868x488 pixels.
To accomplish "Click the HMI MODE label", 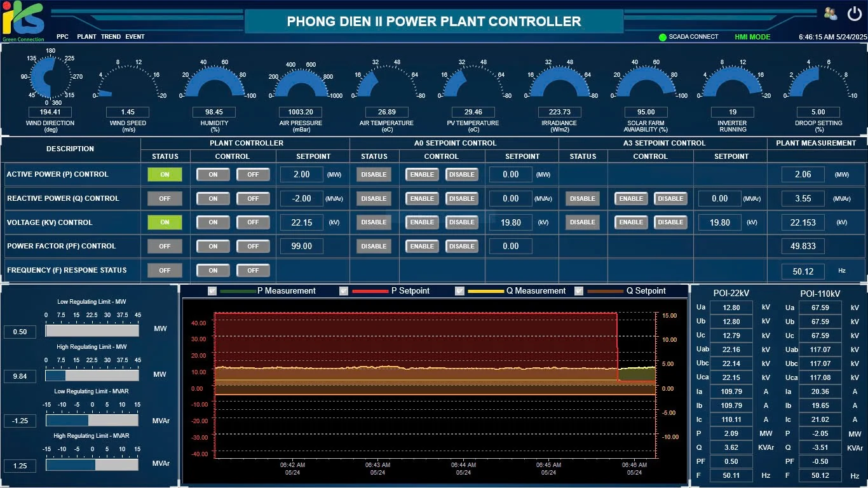I will [x=752, y=37].
